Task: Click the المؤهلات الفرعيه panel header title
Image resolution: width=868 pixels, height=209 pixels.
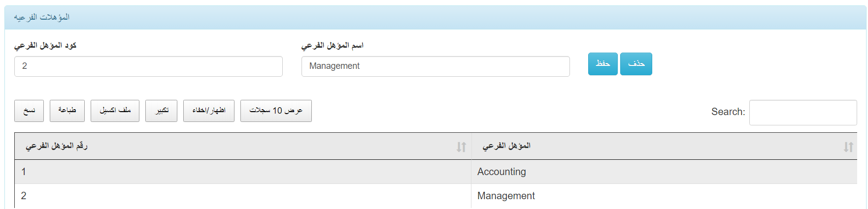Action: point(42,18)
